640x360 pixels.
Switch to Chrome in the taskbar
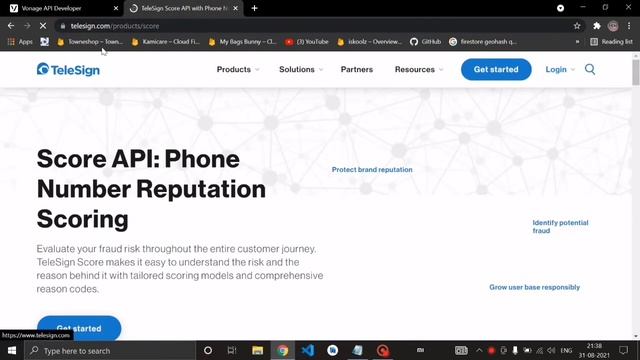[x=282, y=351]
